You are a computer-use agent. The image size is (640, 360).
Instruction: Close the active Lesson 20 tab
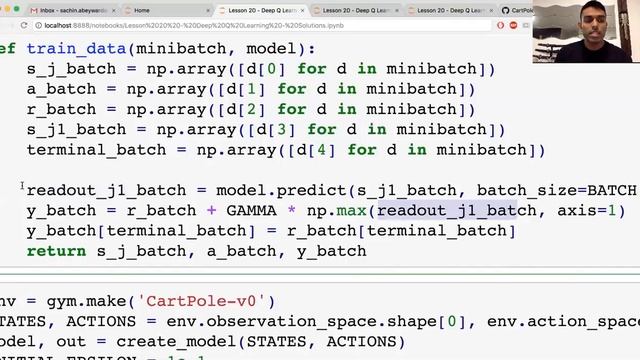tap(302, 11)
